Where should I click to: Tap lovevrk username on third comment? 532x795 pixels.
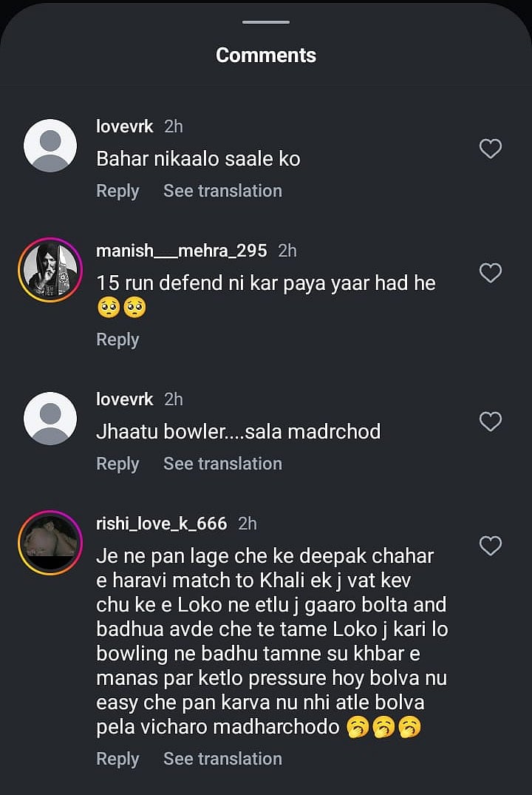tap(125, 399)
